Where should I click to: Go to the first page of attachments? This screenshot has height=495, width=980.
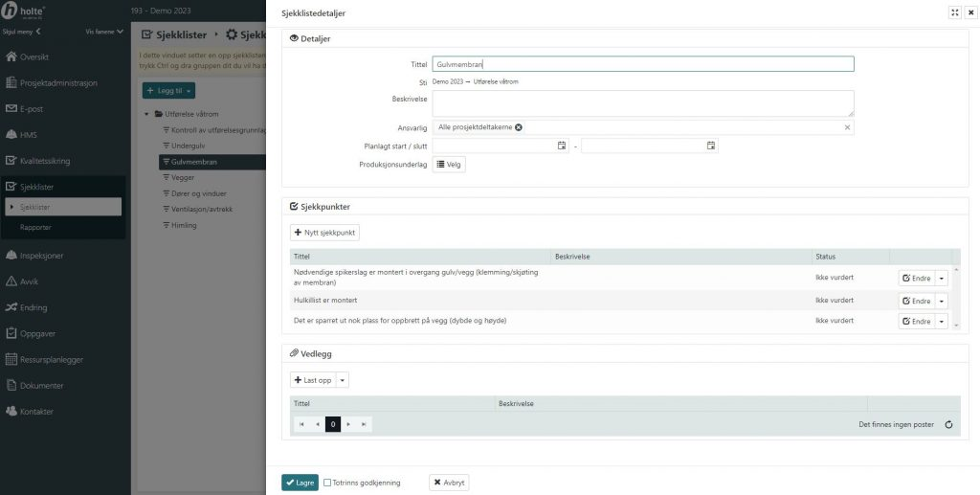tap(302, 424)
